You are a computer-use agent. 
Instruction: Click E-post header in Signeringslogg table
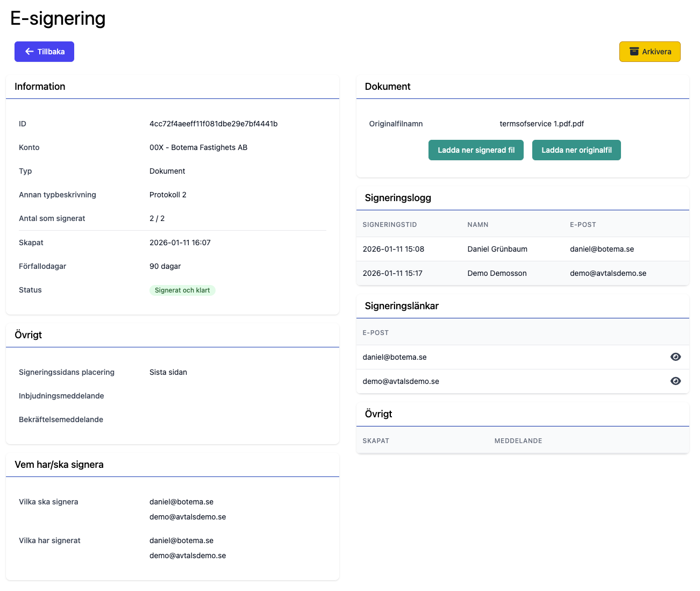583,225
